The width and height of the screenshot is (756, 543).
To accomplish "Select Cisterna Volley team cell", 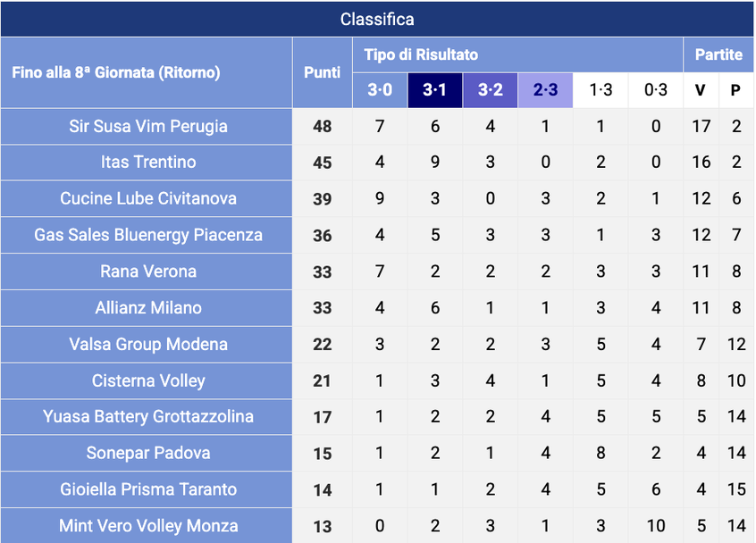I will click(147, 380).
